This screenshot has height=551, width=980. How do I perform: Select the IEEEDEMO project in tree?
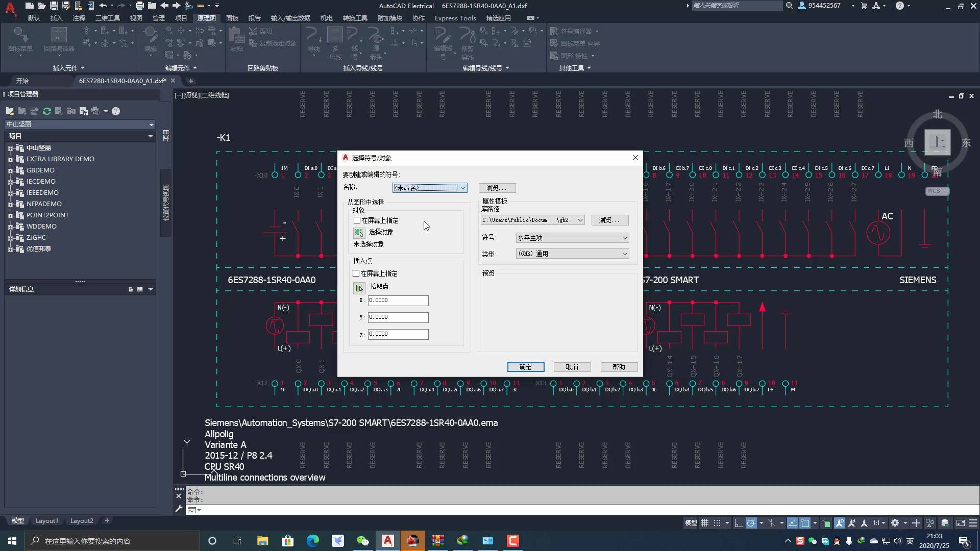coord(42,193)
